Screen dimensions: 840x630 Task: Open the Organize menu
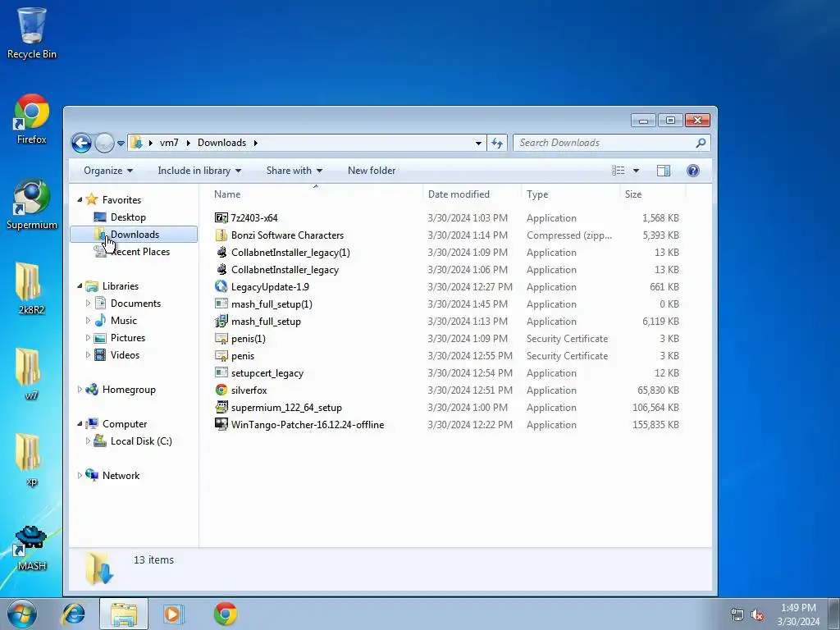[x=108, y=171]
